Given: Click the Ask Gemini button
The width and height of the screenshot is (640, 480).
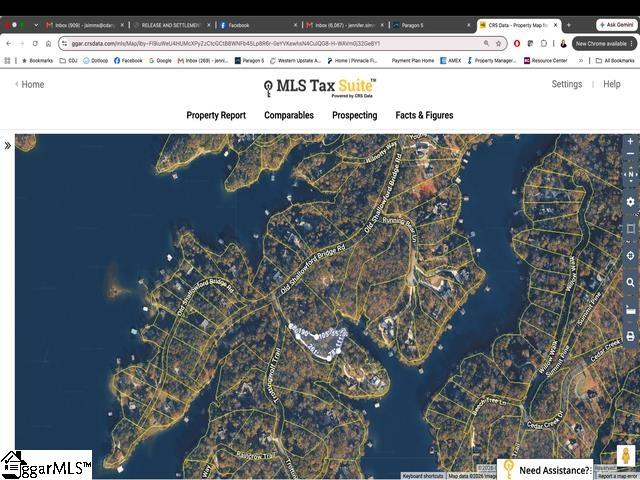Looking at the screenshot, I should click(x=617, y=25).
